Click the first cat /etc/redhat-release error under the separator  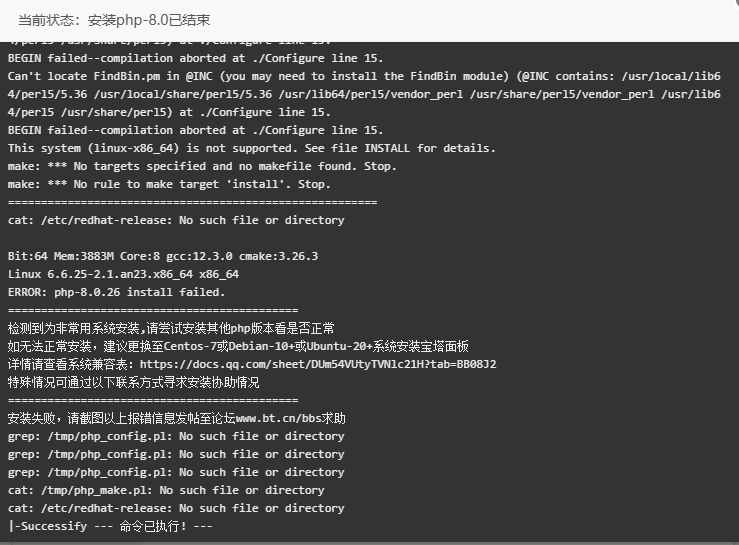click(x=176, y=221)
